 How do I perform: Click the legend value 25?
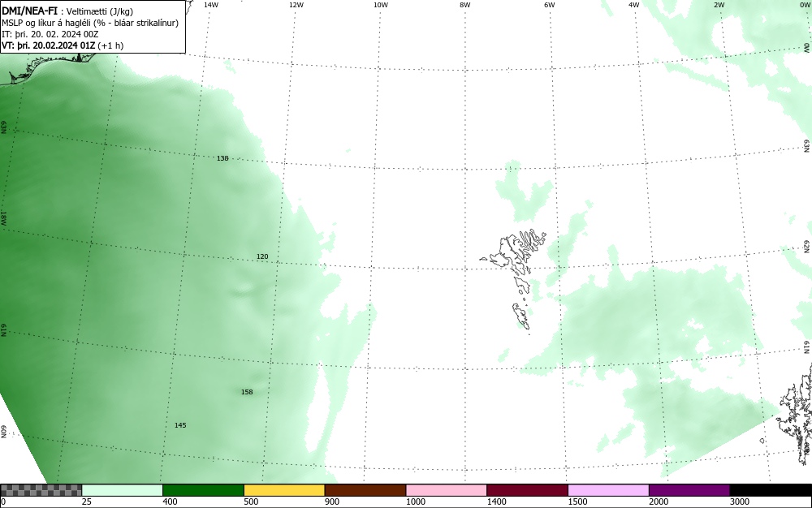87,502
